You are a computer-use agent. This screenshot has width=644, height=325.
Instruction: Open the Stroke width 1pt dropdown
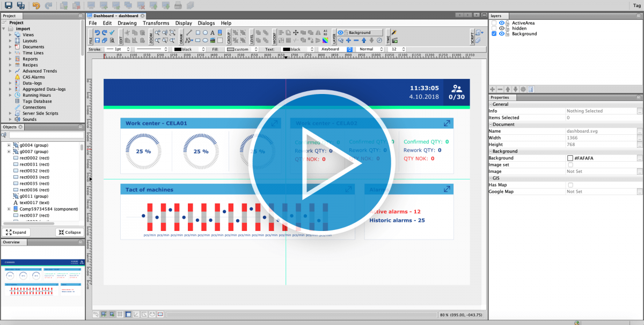[118, 49]
